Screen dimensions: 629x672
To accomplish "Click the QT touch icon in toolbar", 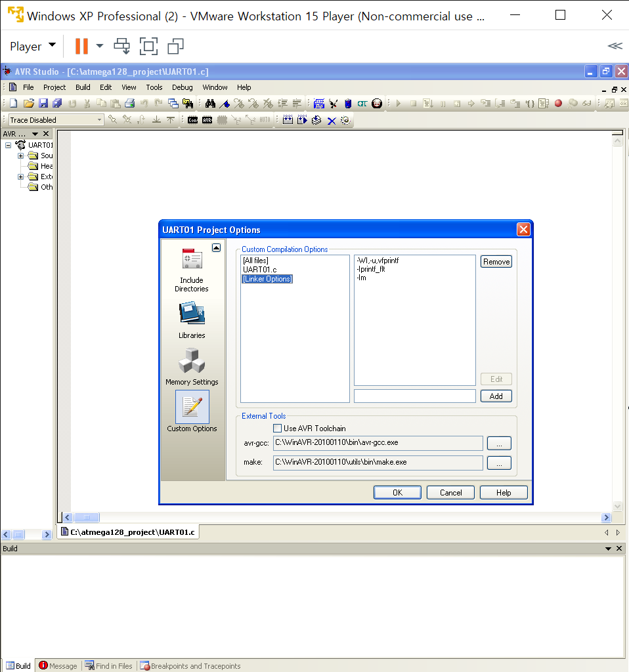I will (362, 103).
